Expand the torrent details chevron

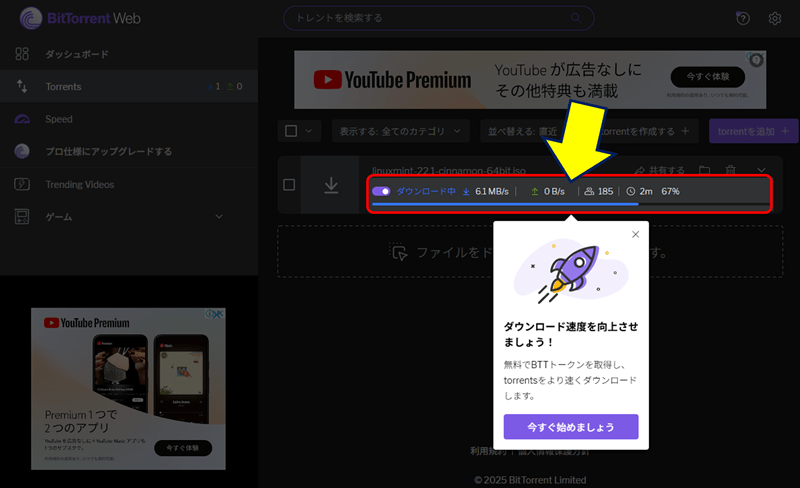761,170
